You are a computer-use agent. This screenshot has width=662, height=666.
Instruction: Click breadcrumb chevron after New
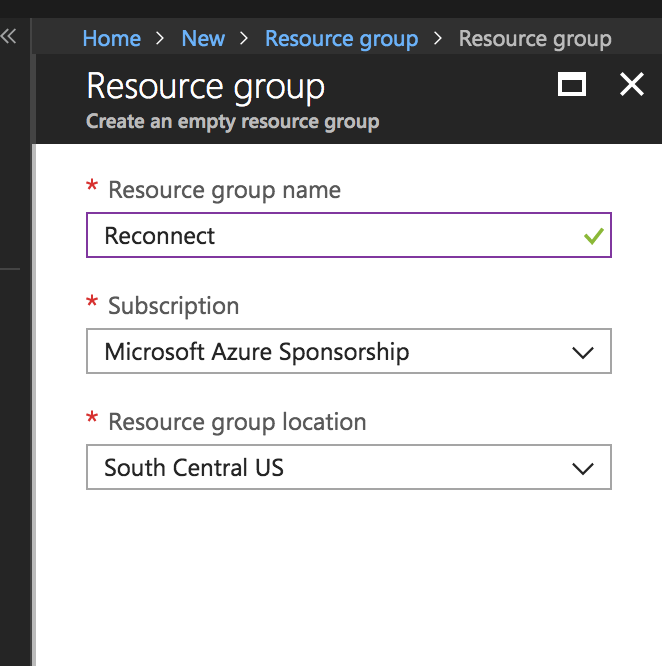pos(244,39)
